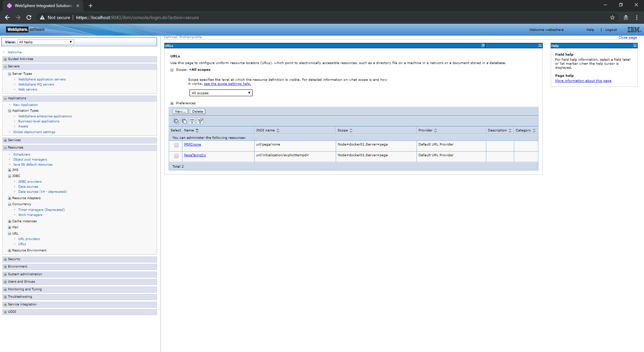
Task: Open More information about this page
Action: click(x=583, y=81)
